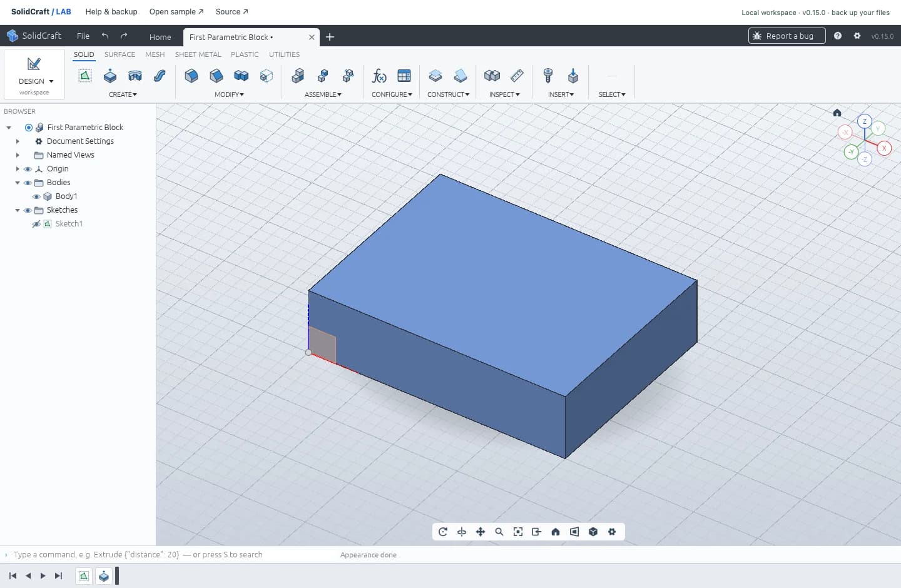Hide the Origin folder with its eye icon
Screen dimensions: 901x588
click(x=28, y=169)
